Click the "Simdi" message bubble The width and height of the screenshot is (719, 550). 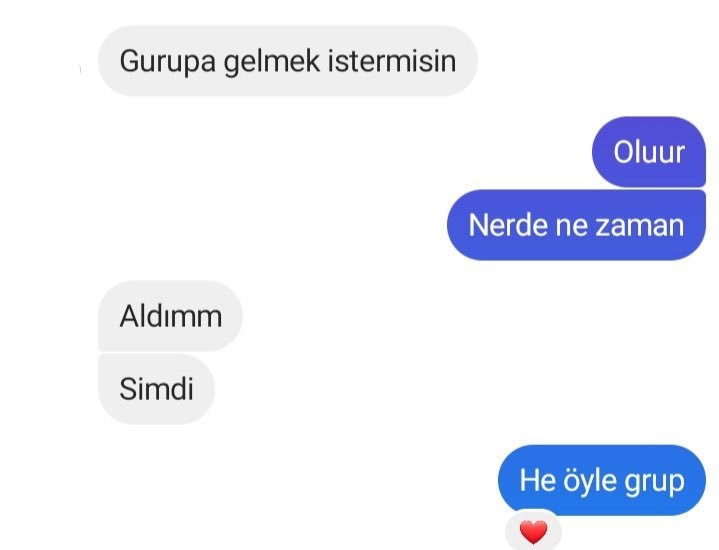[156, 389]
